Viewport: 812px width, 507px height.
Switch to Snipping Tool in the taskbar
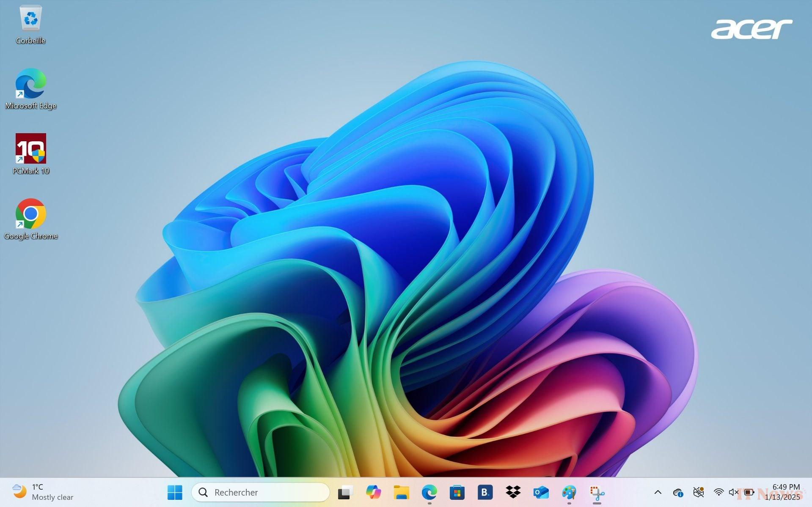(597, 492)
